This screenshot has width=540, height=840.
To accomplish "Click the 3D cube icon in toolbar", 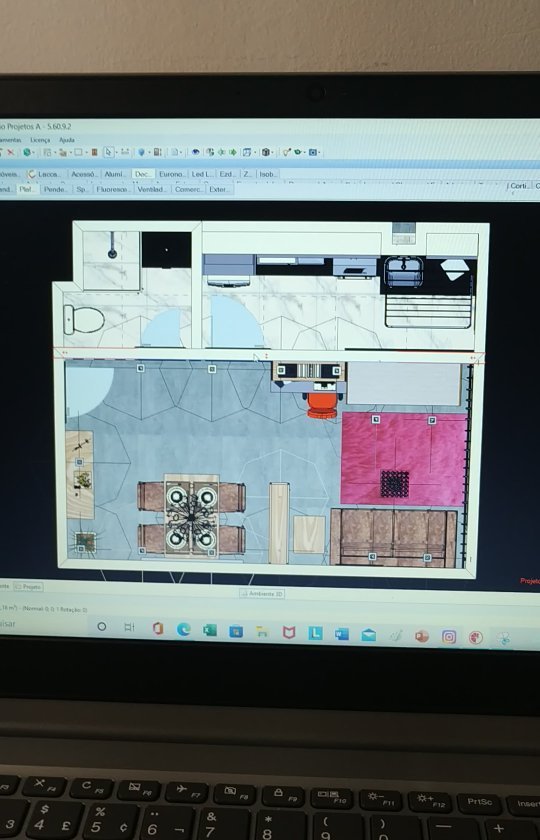I will 265,152.
